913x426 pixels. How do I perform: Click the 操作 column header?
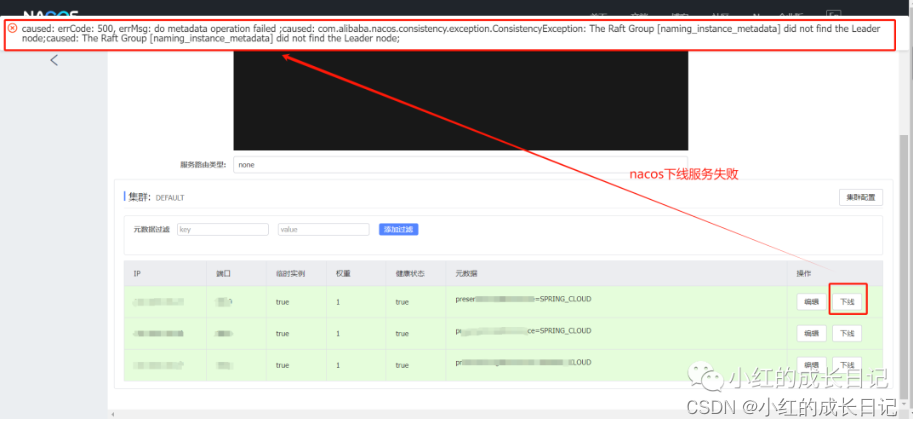(836, 274)
